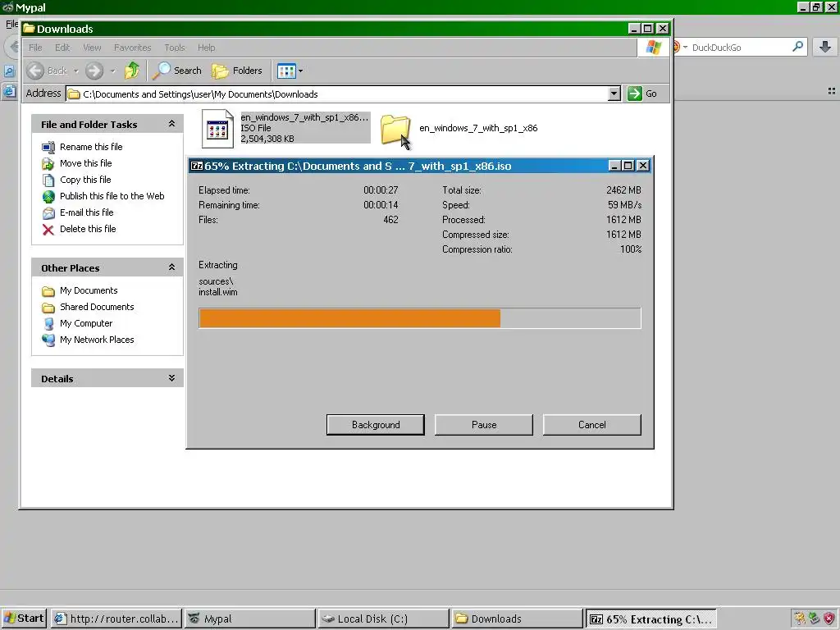Click the Address path field
Image resolution: width=840 pixels, height=630 pixels.
point(343,94)
